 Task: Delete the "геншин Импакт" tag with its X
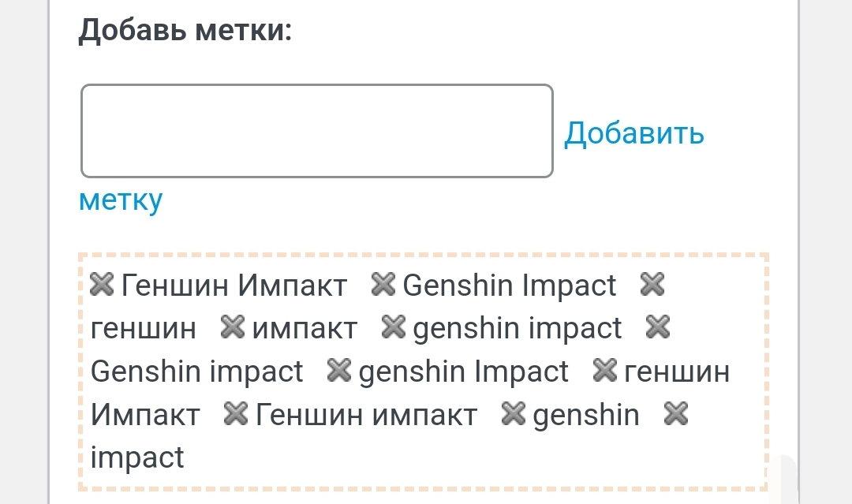[604, 371]
